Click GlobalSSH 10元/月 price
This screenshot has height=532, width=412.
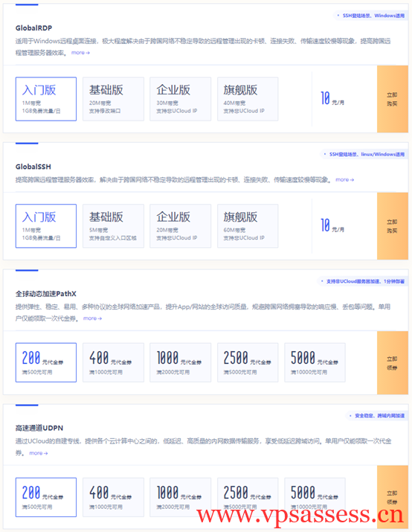[x=332, y=225]
